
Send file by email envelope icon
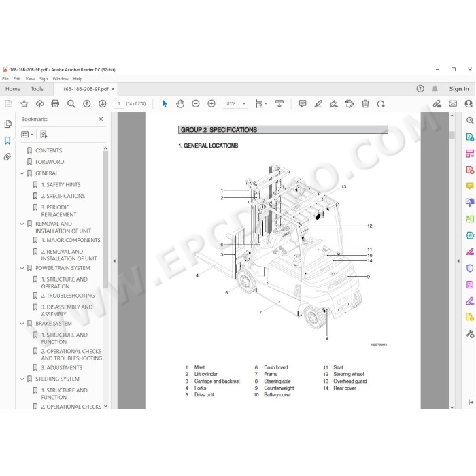(453, 104)
